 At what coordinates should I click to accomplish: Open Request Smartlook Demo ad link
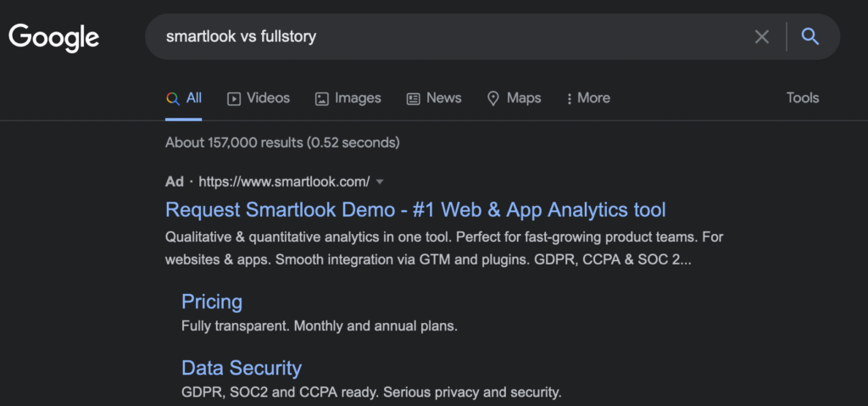[x=415, y=210]
